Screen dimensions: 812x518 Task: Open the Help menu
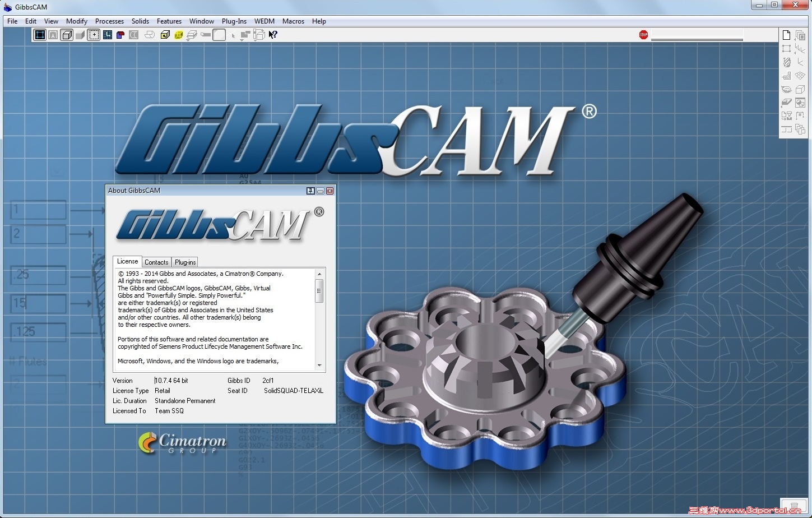click(x=319, y=21)
